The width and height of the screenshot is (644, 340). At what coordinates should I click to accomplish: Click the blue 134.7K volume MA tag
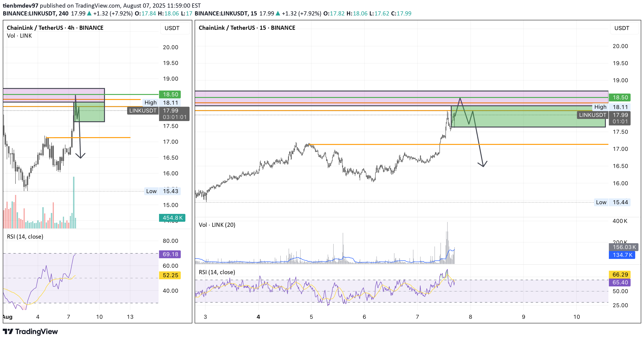point(622,255)
